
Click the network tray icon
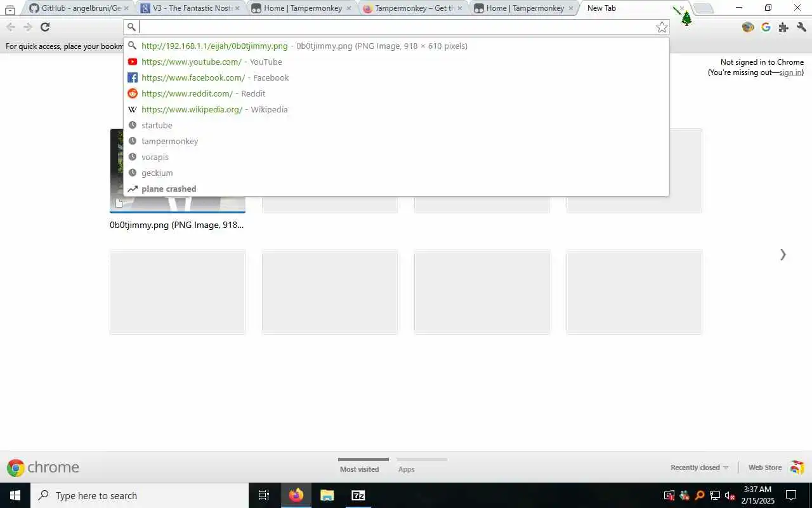[x=715, y=495]
